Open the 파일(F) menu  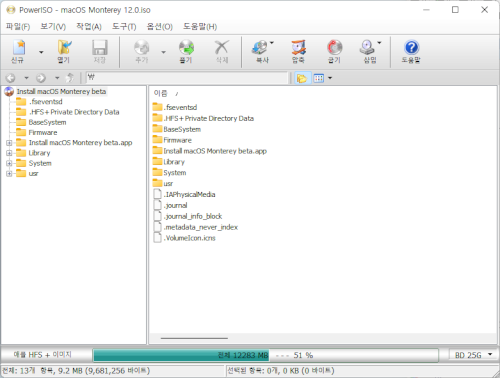[18, 27]
